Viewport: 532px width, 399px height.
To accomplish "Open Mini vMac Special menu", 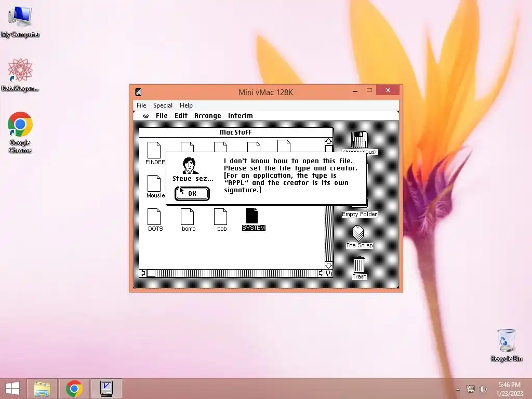I will (x=163, y=105).
